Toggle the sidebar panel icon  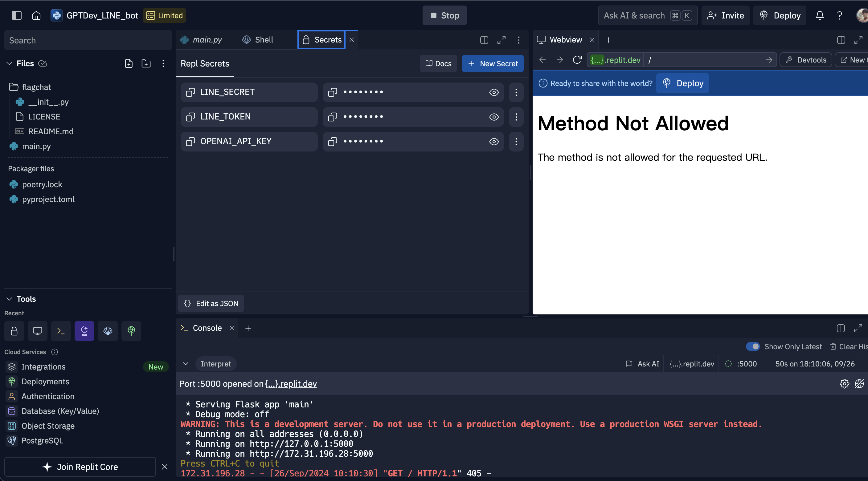tap(17, 15)
